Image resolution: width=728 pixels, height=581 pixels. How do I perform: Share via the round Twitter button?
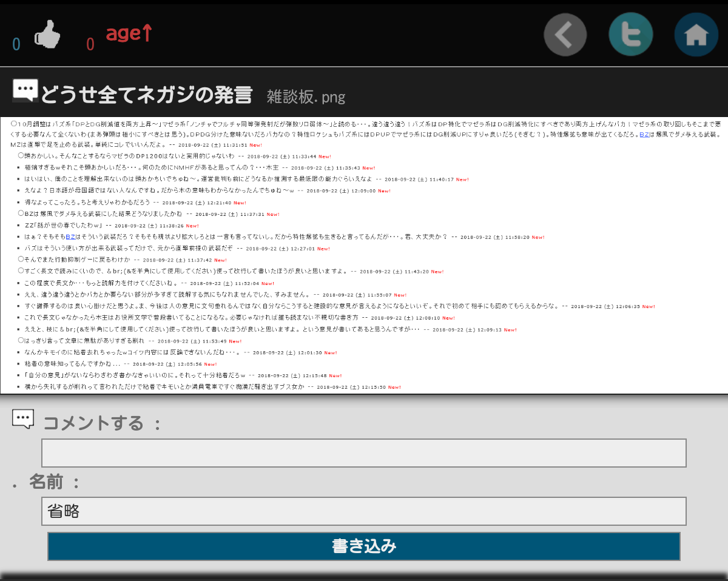tap(631, 35)
